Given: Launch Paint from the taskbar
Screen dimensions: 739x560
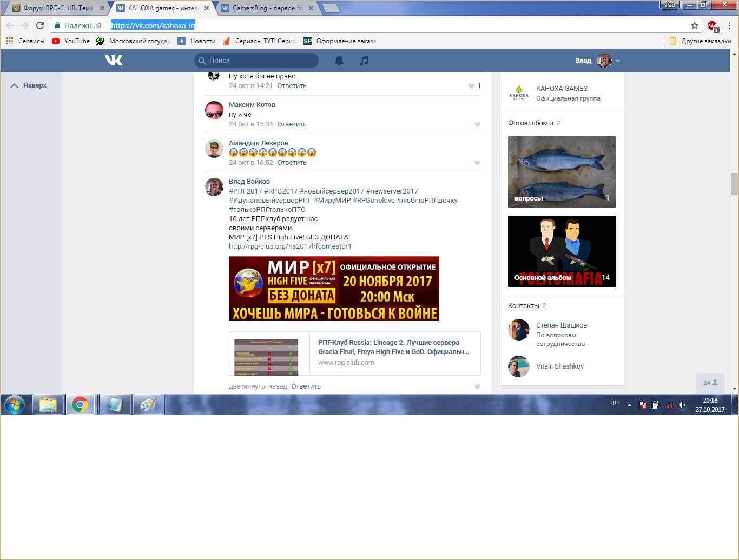Looking at the screenshot, I should point(149,404).
